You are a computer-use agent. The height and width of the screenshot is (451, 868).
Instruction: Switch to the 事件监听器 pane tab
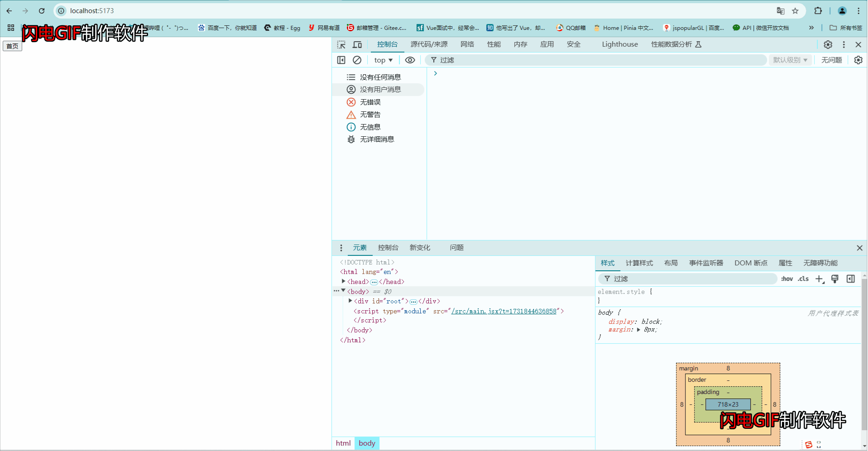[x=706, y=263]
